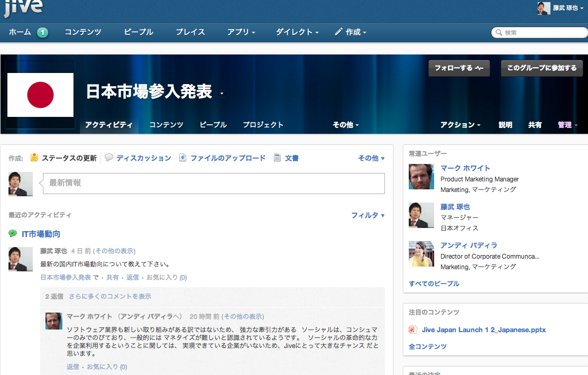This screenshot has height=375, width=588.
Task: Click 返信 under the IT市場動向 post
Action: 132,278
